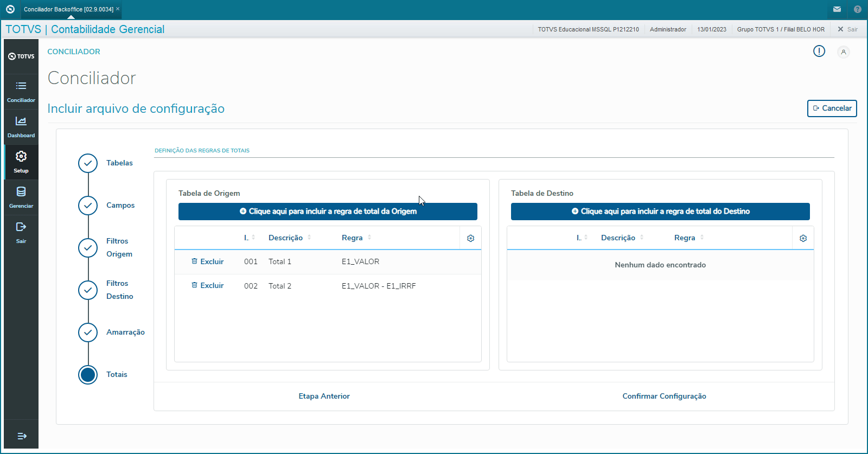
Task: Click Etapa Anterior
Action: coord(324,396)
